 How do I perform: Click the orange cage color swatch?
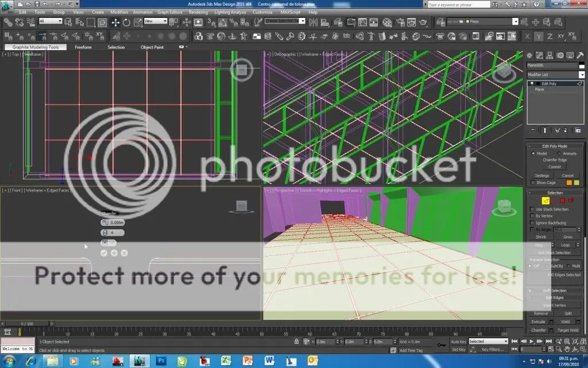tap(568, 183)
